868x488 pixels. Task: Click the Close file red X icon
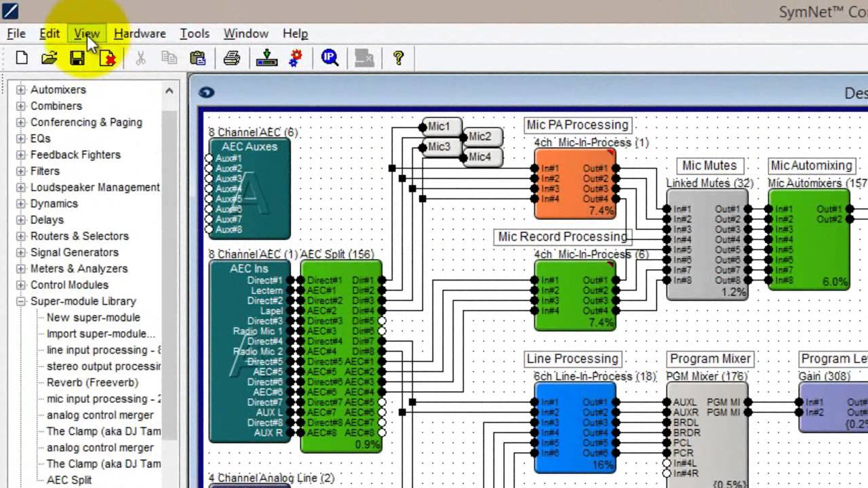click(107, 58)
